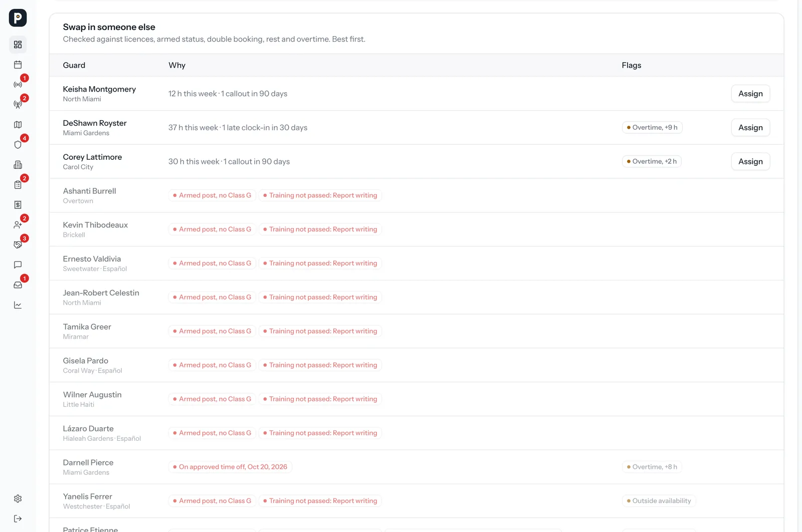Click 'On approved time off, Oct 20, 2026'
802x532 pixels.
230,467
